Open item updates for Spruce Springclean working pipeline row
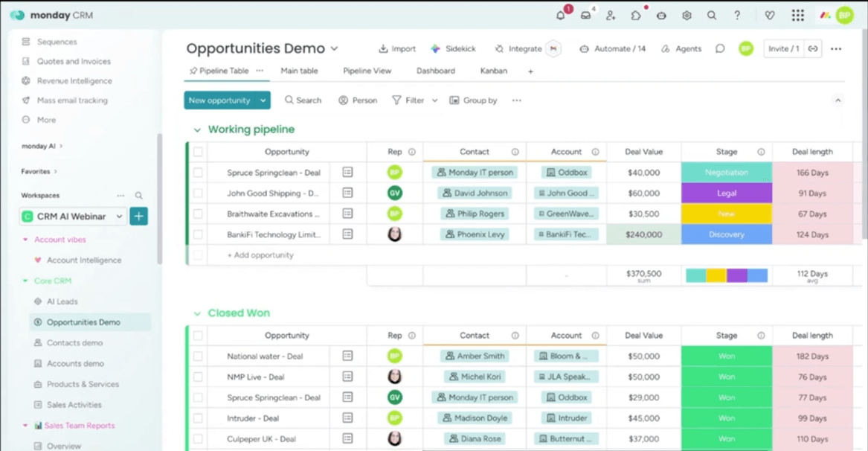The image size is (868, 451). [347, 173]
